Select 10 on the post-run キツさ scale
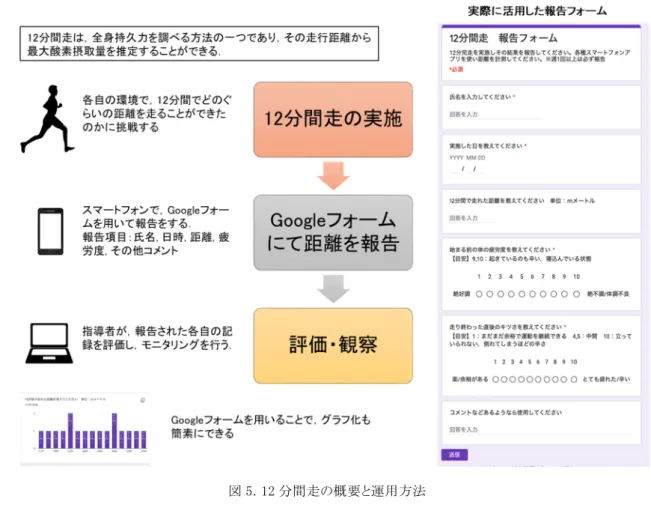This screenshot has width=651, height=505. pyautogui.click(x=574, y=379)
